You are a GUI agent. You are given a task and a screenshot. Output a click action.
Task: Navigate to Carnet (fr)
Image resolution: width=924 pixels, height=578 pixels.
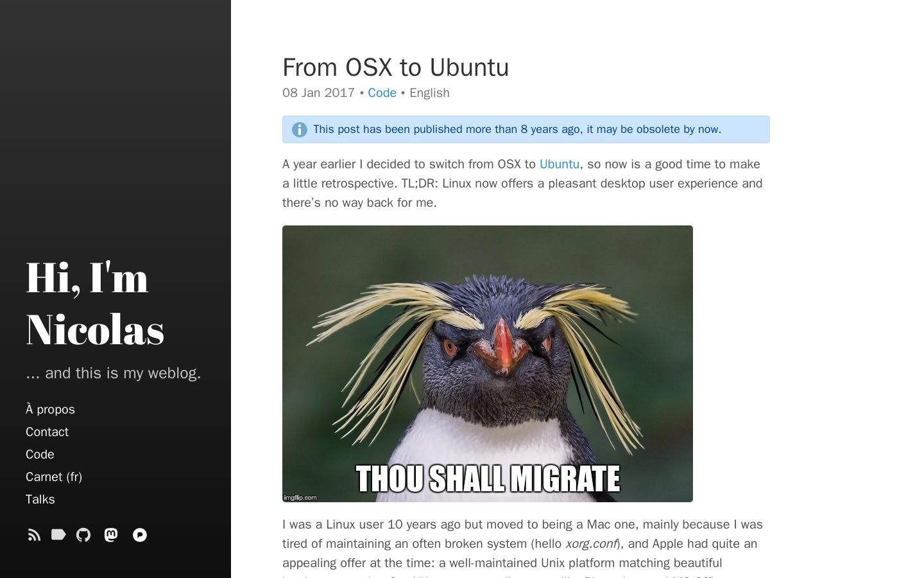point(54,477)
